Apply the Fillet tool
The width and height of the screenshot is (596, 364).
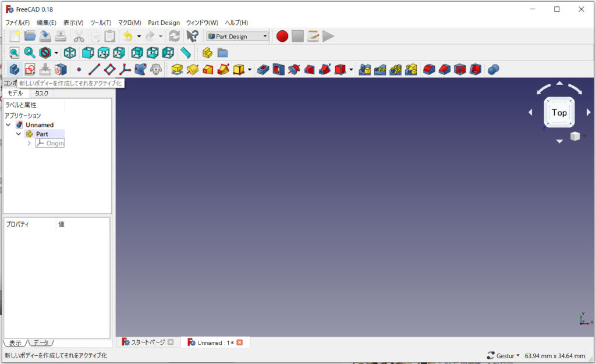[x=430, y=70]
